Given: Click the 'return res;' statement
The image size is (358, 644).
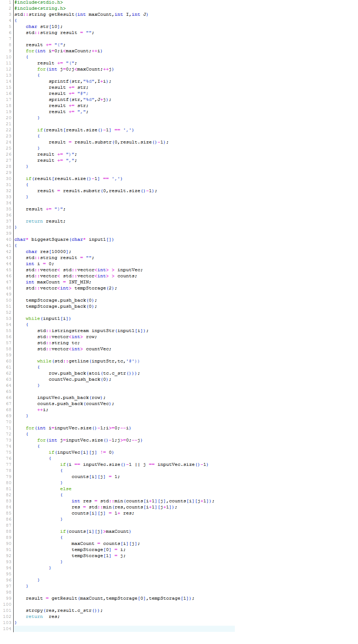Looking at the screenshot, I should point(43,617).
